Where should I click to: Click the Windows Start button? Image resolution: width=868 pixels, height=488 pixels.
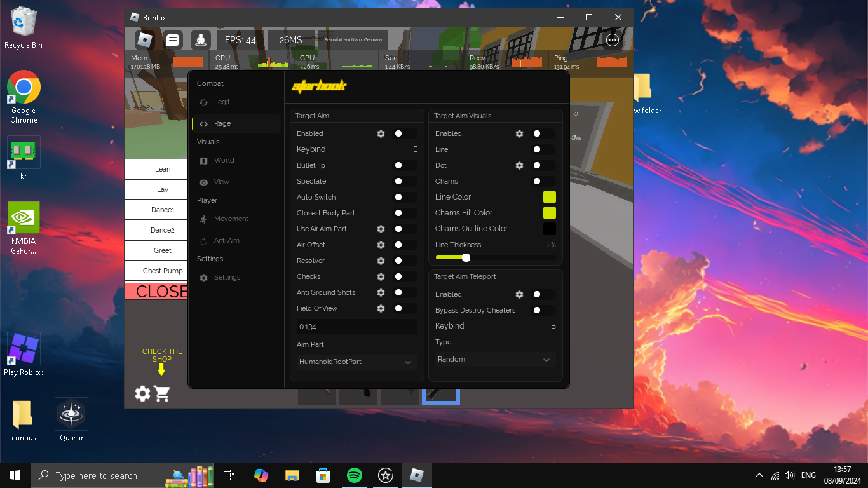pyautogui.click(x=15, y=475)
